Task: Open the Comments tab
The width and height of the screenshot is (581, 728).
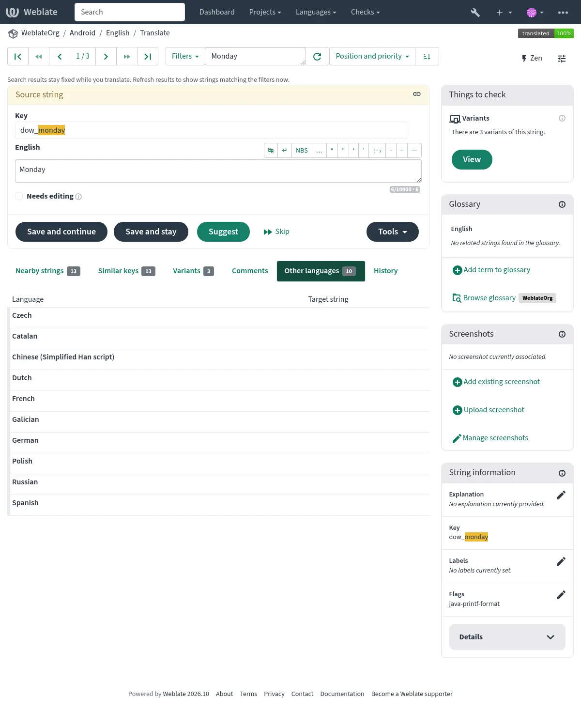Action: (250, 271)
